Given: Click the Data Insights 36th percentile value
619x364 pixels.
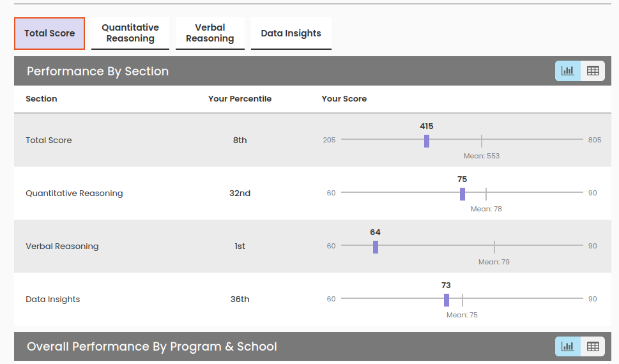Looking at the screenshot, I should (x=240, y=300).
